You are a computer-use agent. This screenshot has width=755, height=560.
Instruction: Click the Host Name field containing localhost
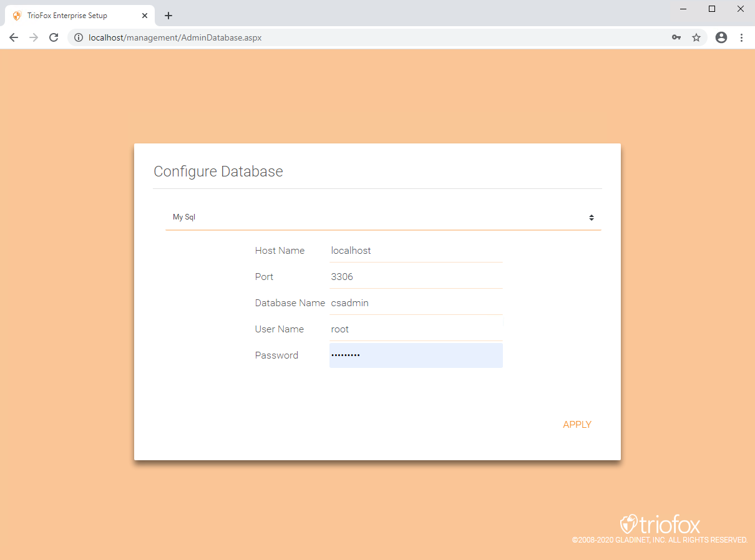click(x=416, y=251)
